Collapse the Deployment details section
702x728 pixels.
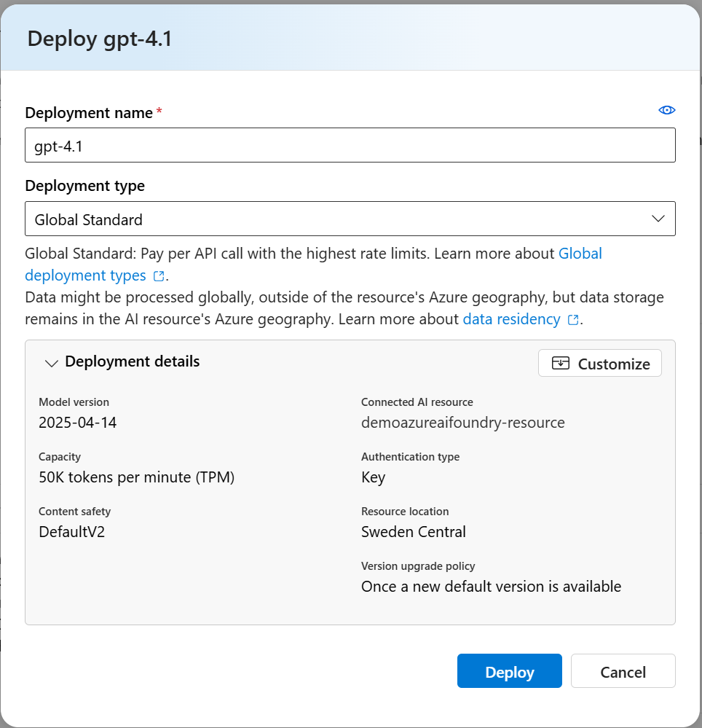pos(52,363)
